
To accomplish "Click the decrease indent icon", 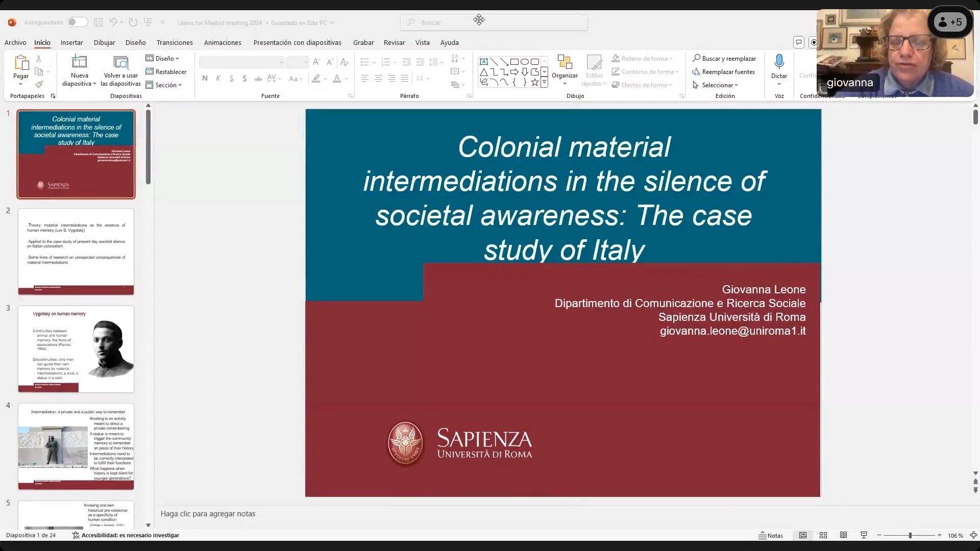I will point(407,62).
